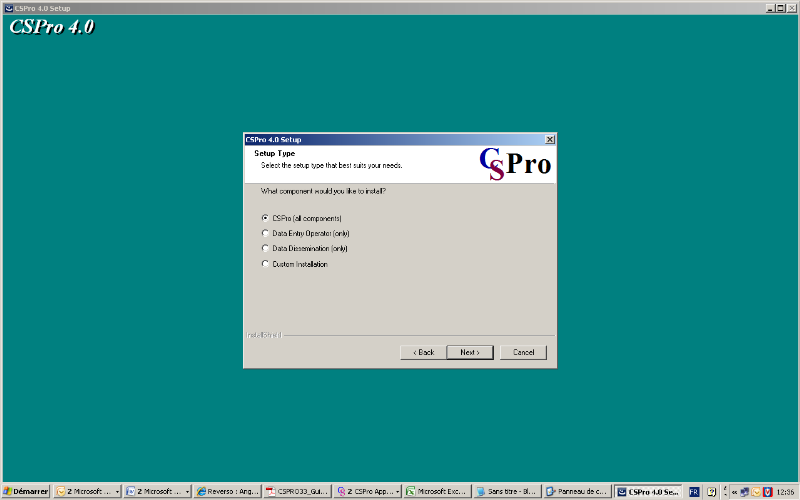This screenshot has width=800, height=500.
Task: Activate the CSPro 4.0 Setup taskbar button
Action: pyautogui.click(x=647, y=491)
